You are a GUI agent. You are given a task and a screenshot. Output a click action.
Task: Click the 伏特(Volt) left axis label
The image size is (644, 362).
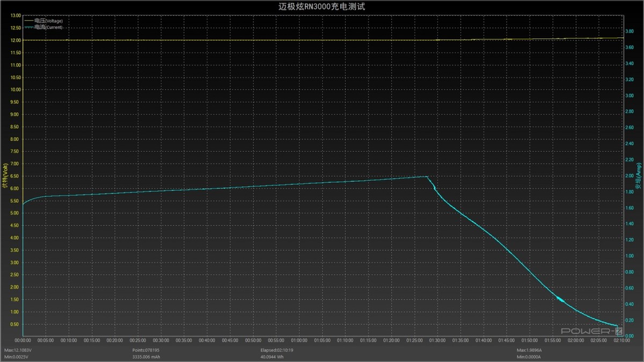pos(5,176)
